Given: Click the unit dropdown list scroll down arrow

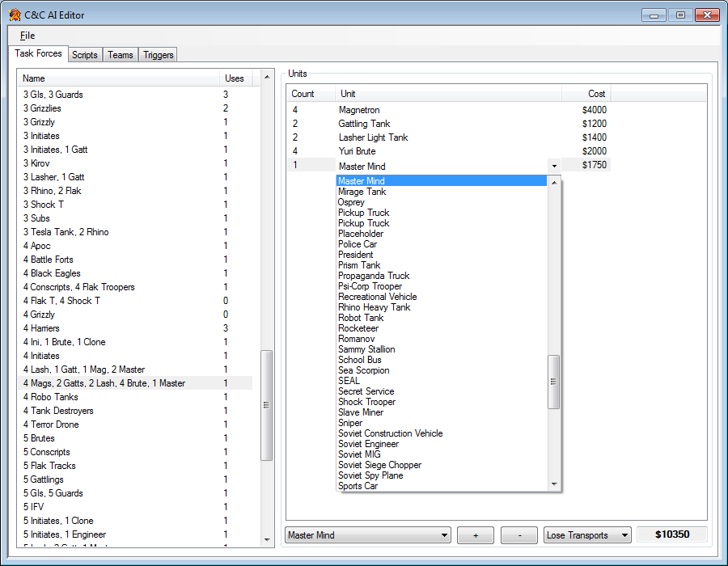Looking at the screenshot, I should tap(554, 484).
